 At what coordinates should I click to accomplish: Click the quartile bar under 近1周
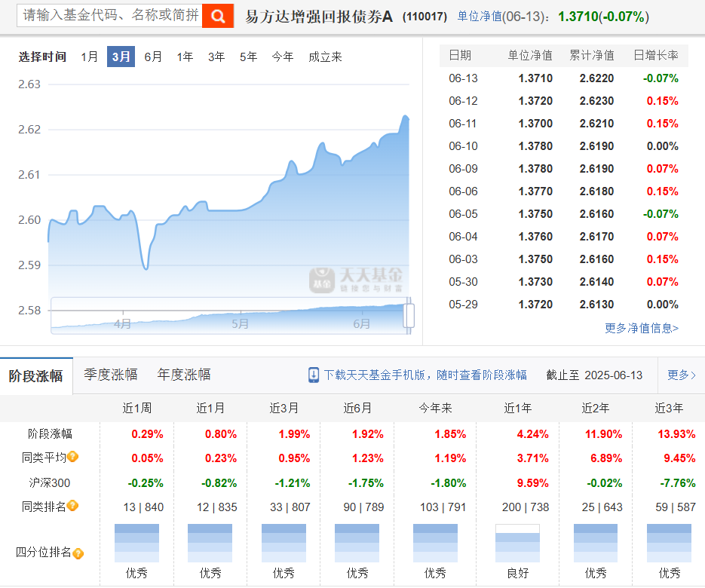[136, 543]
